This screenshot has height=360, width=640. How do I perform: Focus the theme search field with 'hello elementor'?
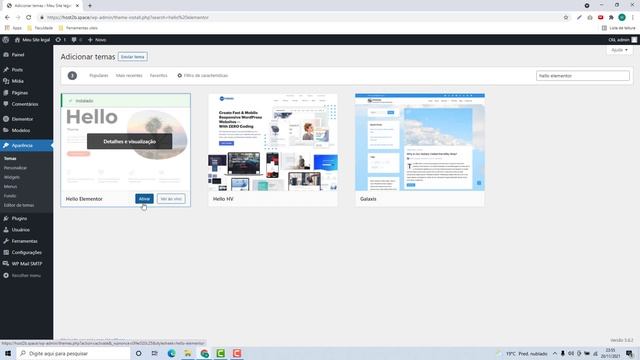point(582,76)
